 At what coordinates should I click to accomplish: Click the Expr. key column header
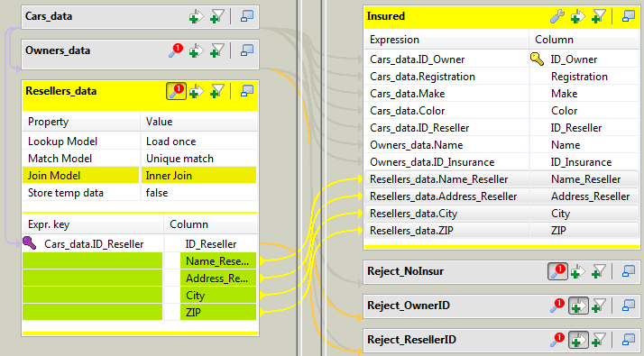point(93,224)
